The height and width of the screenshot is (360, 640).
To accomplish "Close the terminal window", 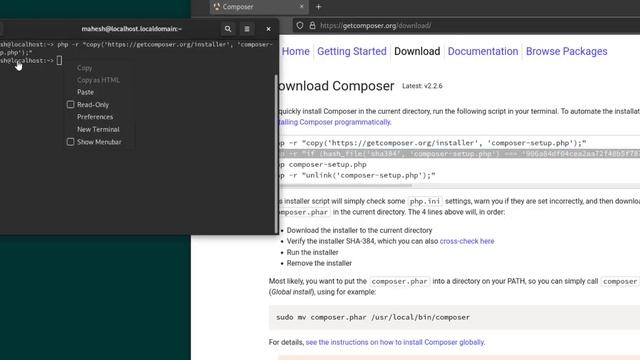I will (x=268, y=29).
